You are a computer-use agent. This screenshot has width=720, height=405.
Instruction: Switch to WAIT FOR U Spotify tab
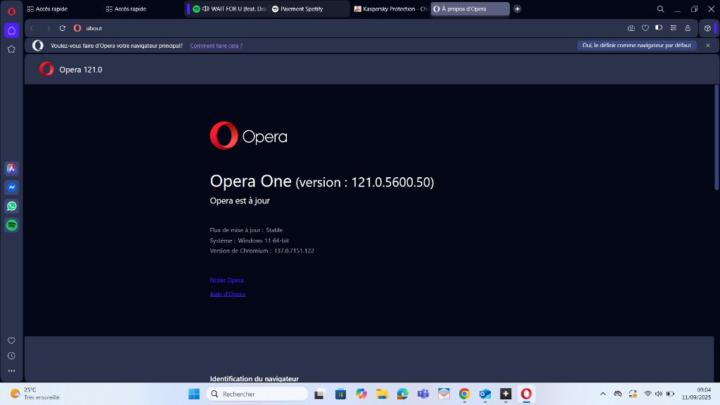(x=228, y=9)
